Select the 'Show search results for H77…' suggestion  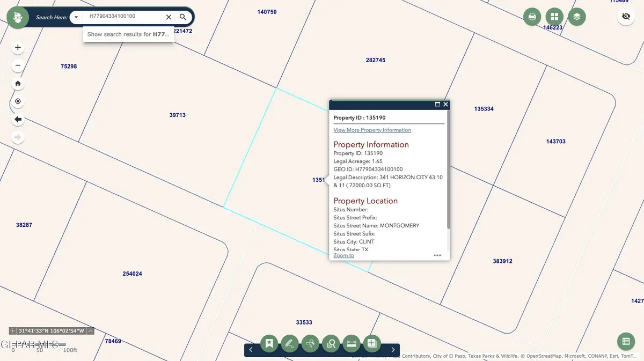(x=128, y=34)
